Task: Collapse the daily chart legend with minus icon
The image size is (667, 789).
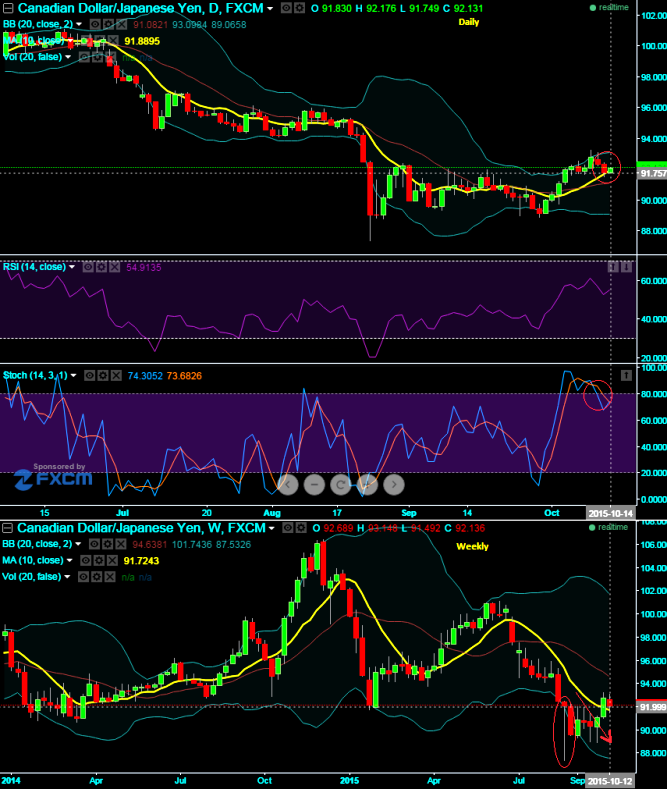Action: 8,8
